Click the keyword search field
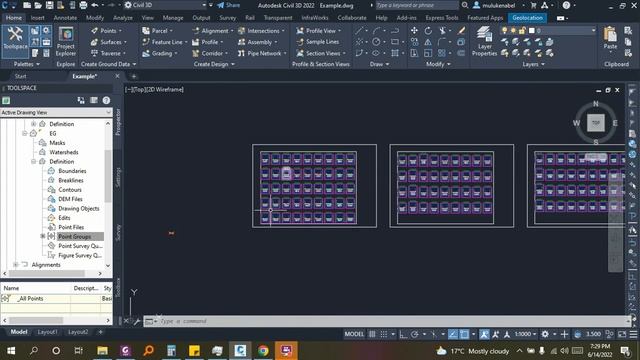Viewport: 640px width, 360px height. (416, 5)
